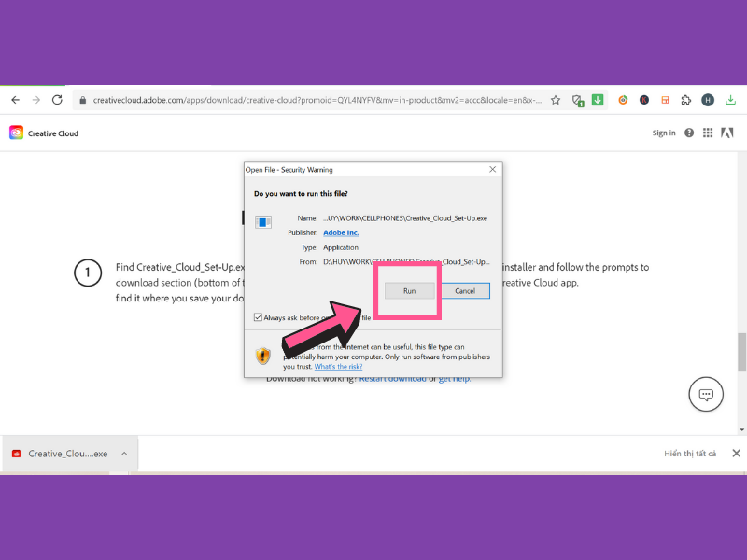Viewport: 747px width, 560px height.
Task: Cancel the Open File security warning
Action: (465, 291)
